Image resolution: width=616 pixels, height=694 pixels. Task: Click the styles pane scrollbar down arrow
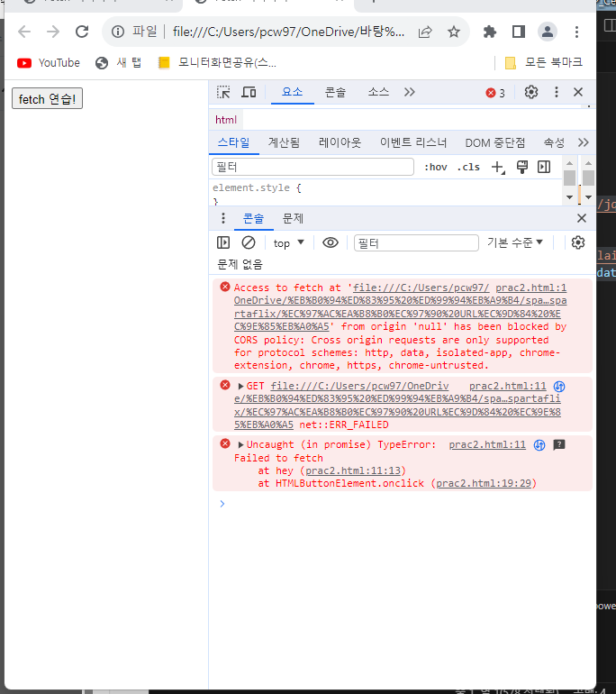(x=569, y=197)
